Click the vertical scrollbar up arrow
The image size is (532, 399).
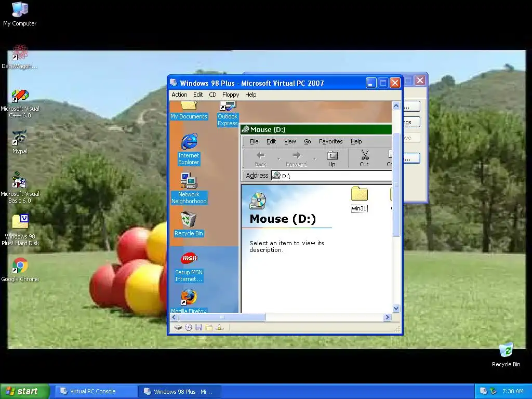point(396,106)
